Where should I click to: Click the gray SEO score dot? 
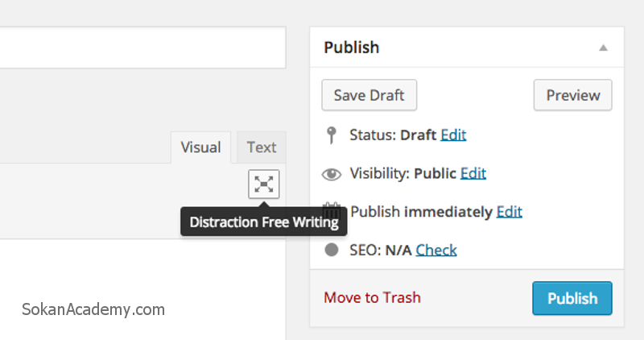click(x=332, y=250)
